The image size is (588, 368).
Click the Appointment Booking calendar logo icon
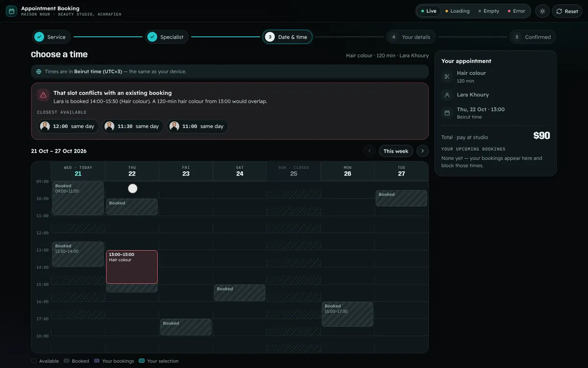pyautogui.click(x=11, y=11)
